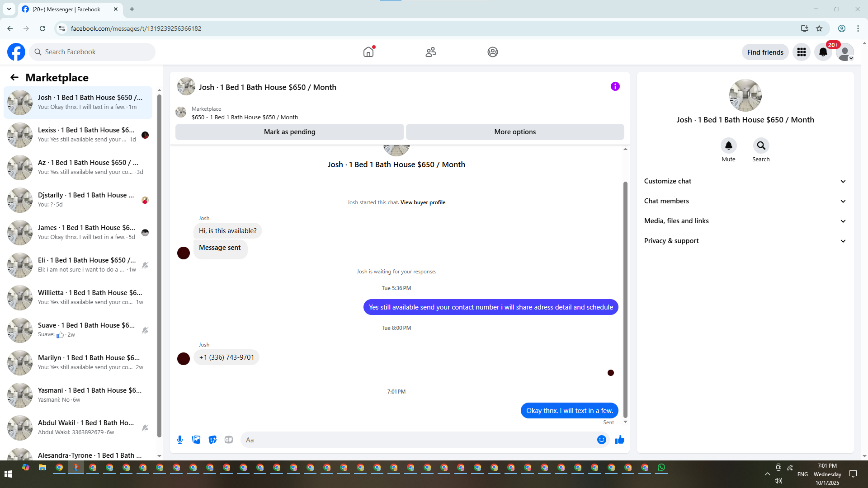Bookmark this page with star icon
Screen dimensions: 868x488
[819, 28]
